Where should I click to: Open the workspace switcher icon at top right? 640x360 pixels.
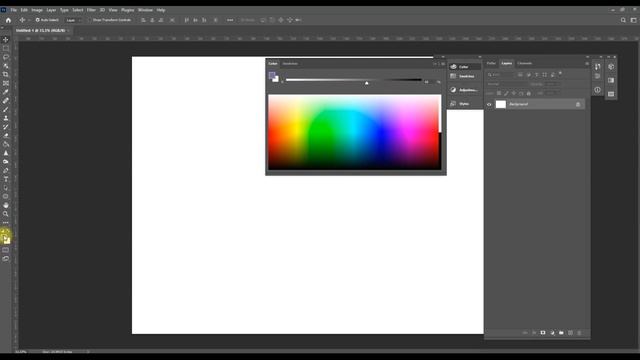pyautogui.click(x=633, y=20)
